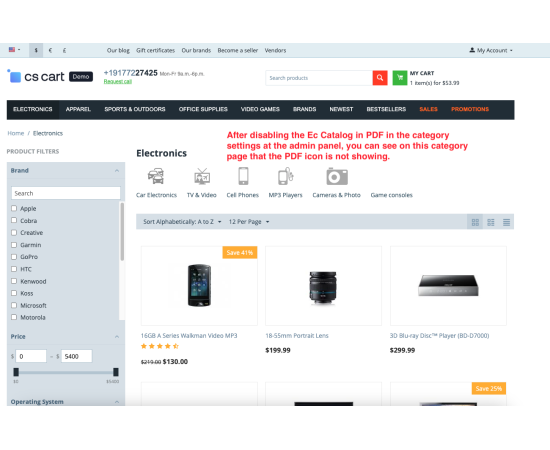
Task: Open the Sort Alphabetically dropdown
Action: click(182, 222)
